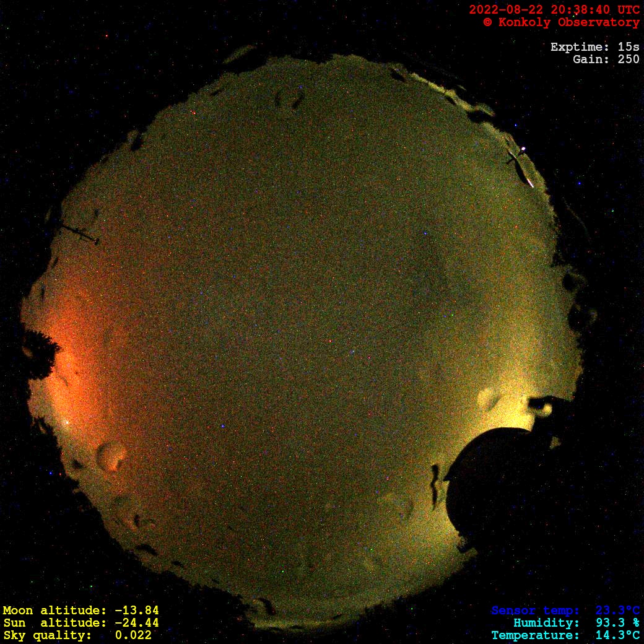Click the Exptime: 15s label
The height and width of the screenshot is (644, 644).
point(594,47)
